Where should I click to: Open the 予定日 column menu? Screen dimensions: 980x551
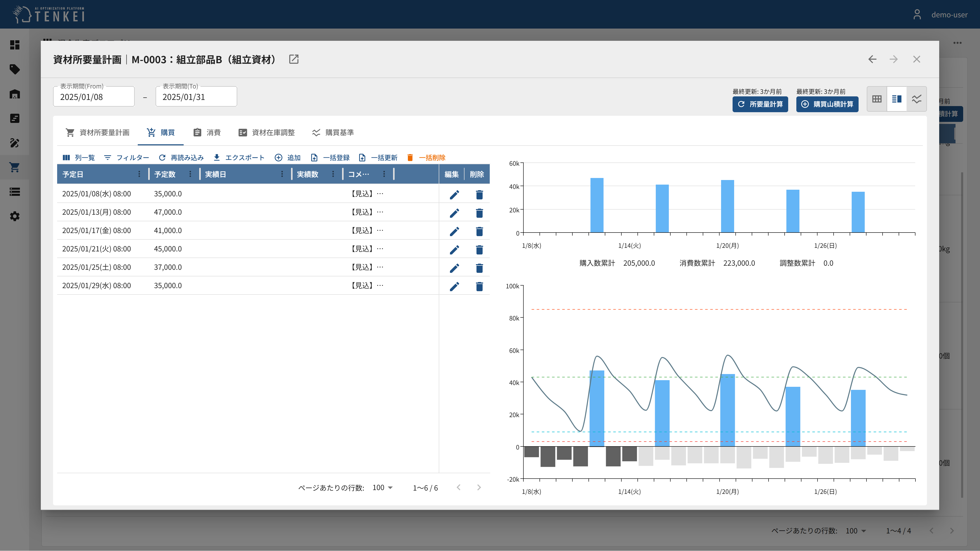click(139, 174)
